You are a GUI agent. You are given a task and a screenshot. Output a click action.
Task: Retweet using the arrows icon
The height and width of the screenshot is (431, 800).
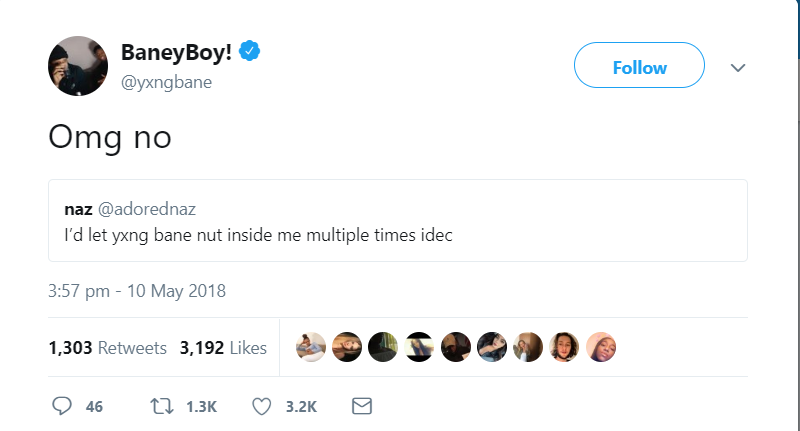pos(162,406)
